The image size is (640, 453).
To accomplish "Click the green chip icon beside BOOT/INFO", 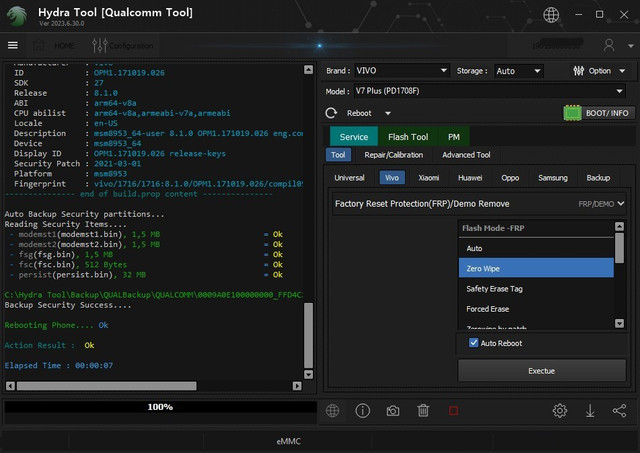I will pos(572,113).
